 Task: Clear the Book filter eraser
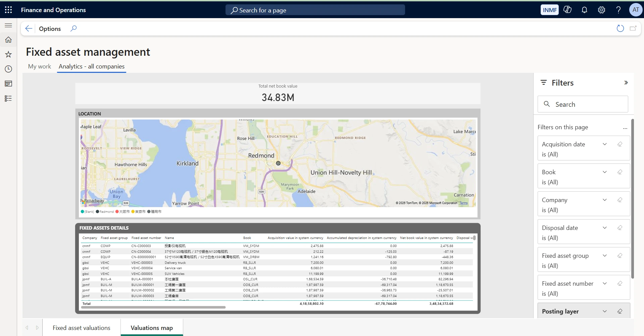[620, 172]
